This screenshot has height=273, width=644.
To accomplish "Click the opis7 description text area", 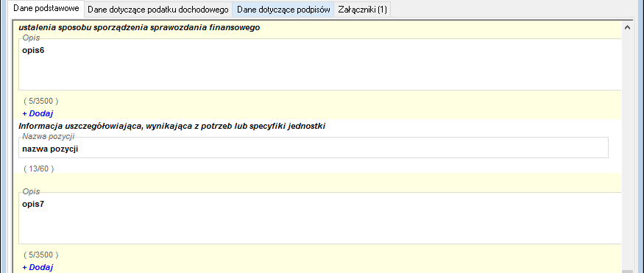I will [x=320, y=219].
